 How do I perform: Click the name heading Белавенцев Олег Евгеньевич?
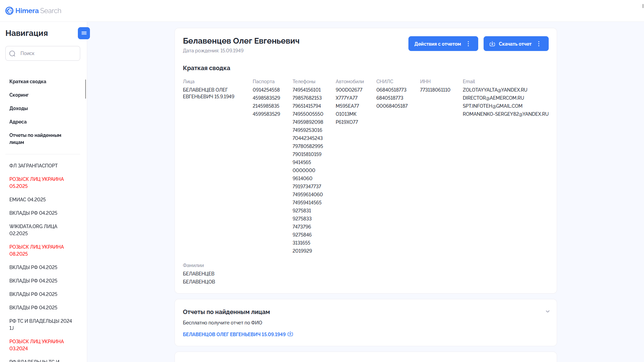[241, 41]
